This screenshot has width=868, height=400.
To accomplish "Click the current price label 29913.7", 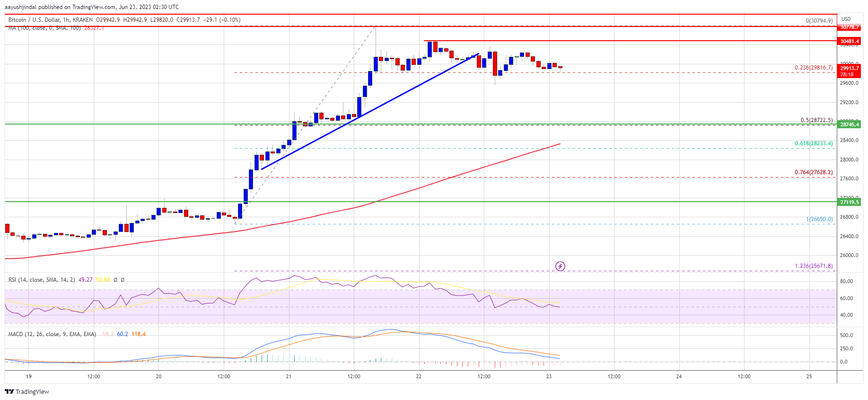I will coord(850,68).
